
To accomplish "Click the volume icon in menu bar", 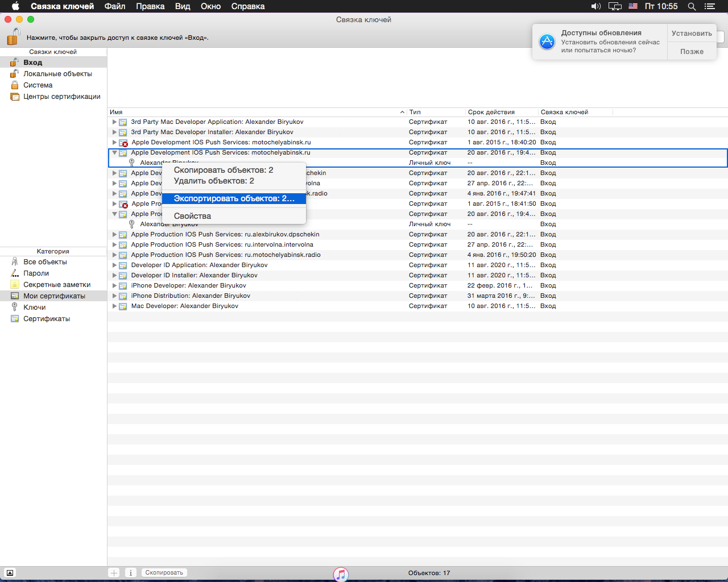I will click(595, 6).
